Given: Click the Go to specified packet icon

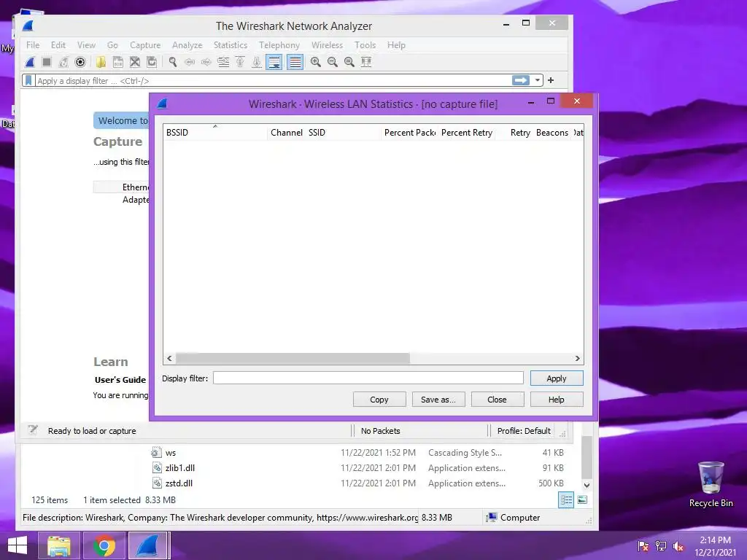Looking at the screenshot, I should click(223, 62).
